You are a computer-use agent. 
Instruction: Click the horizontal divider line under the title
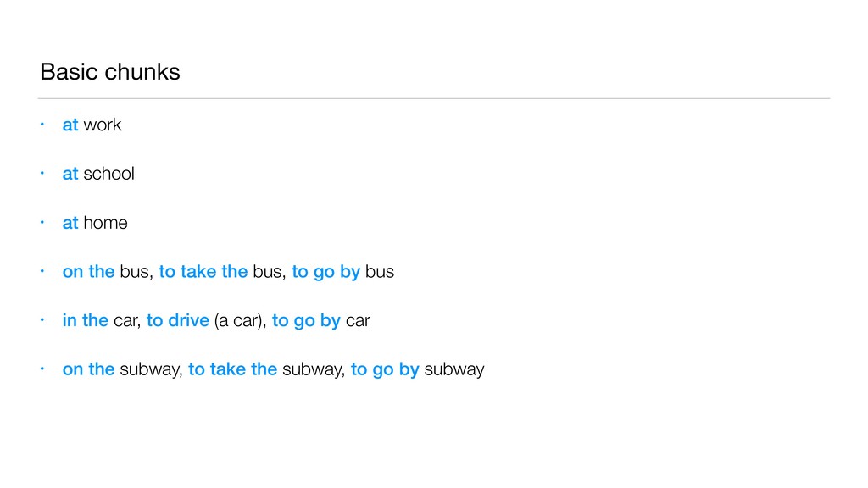(x=434, y=98)
